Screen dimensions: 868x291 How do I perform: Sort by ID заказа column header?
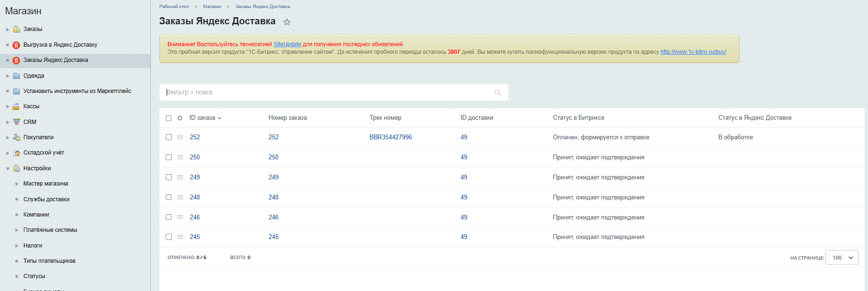pos(202,118)
